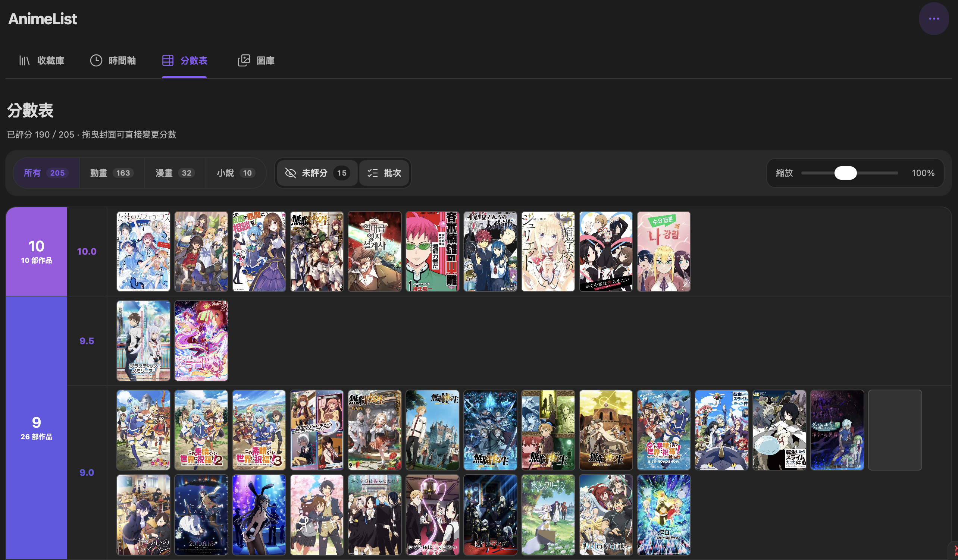Screen dimensions: 958x560
Task: Open the 葬送のフリーレン cover
Action: tap(548, 515)
